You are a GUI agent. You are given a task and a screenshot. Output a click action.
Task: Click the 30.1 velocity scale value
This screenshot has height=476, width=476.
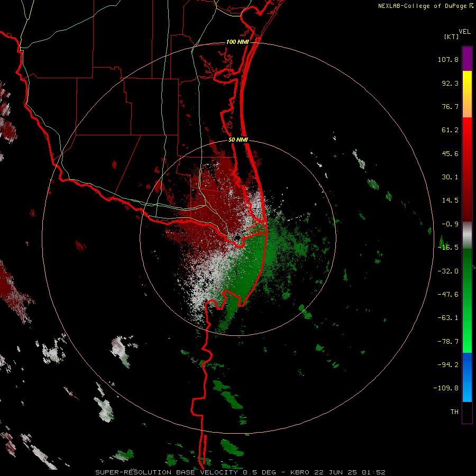click(450, 177)
